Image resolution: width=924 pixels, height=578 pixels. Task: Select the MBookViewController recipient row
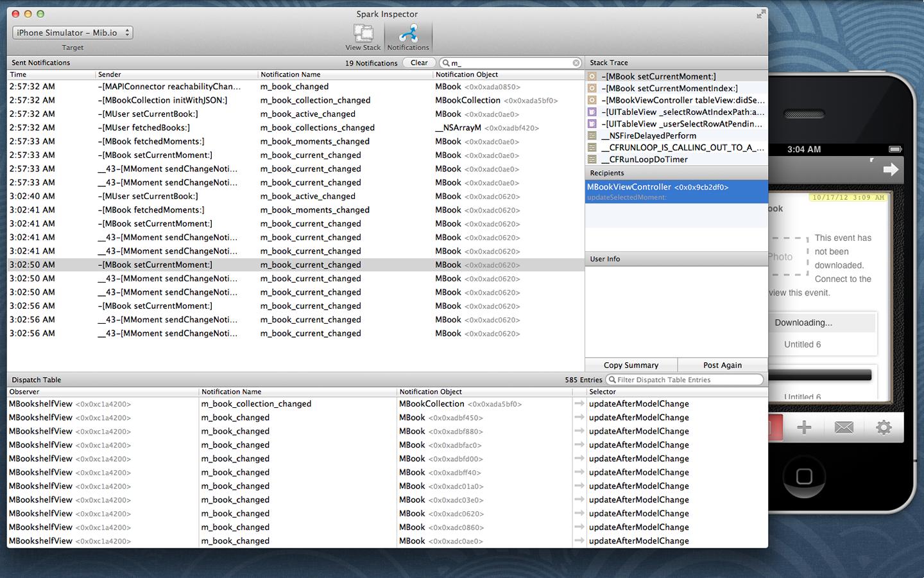[676, 191]
